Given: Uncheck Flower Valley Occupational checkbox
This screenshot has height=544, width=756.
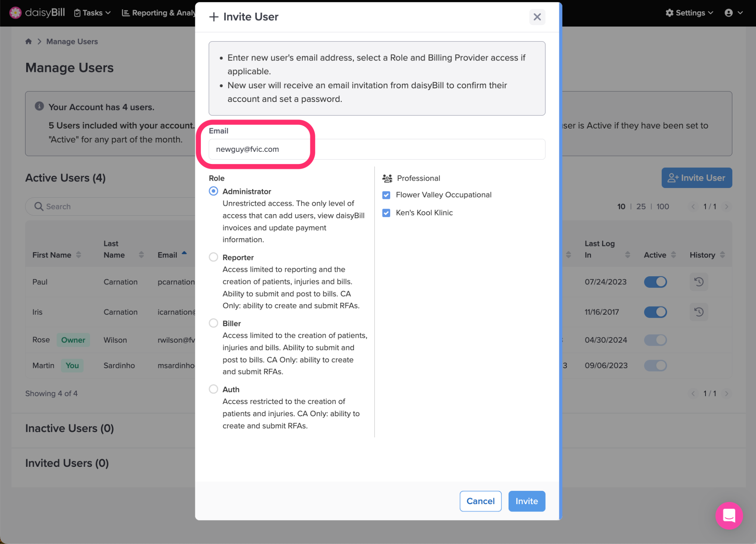Looking at the screenshot, I should 386,195.
